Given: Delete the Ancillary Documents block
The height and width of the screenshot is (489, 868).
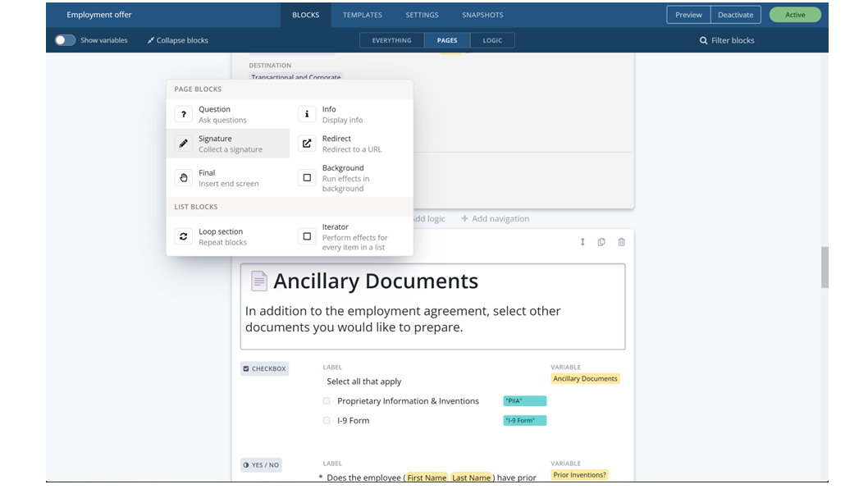Looking at the screenshot, I should [621, 242].
